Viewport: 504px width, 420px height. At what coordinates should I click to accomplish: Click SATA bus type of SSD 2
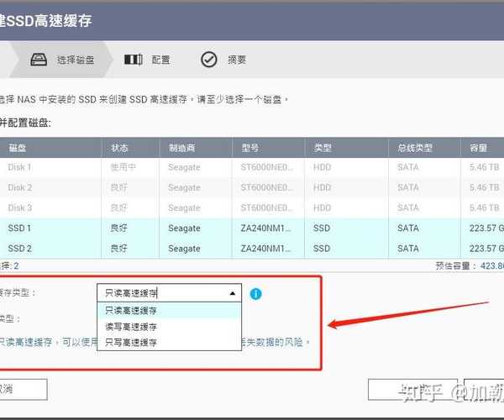408,249
